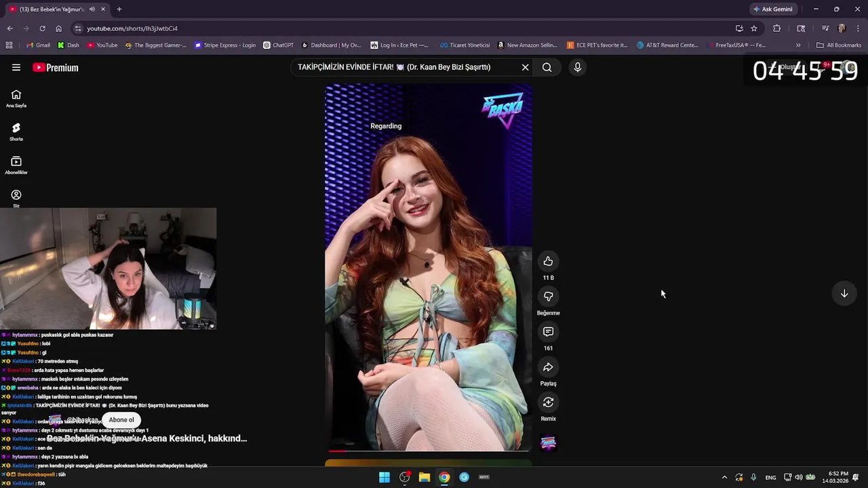868x488 pixels.
Task: Open Chrome profile avatar
Action: (x=842, y=28)
